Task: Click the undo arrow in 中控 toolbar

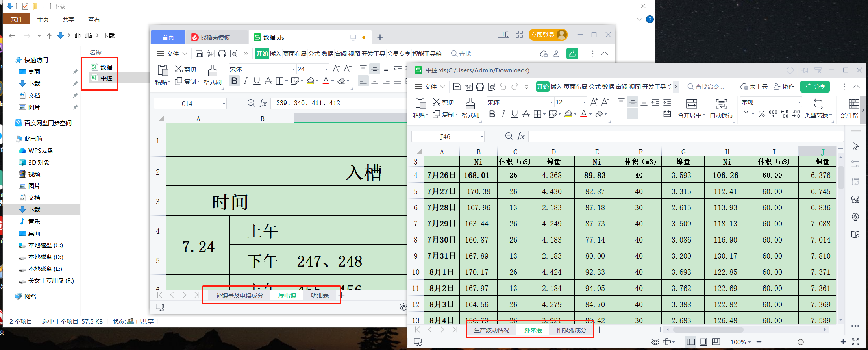Action: [503, 87]
